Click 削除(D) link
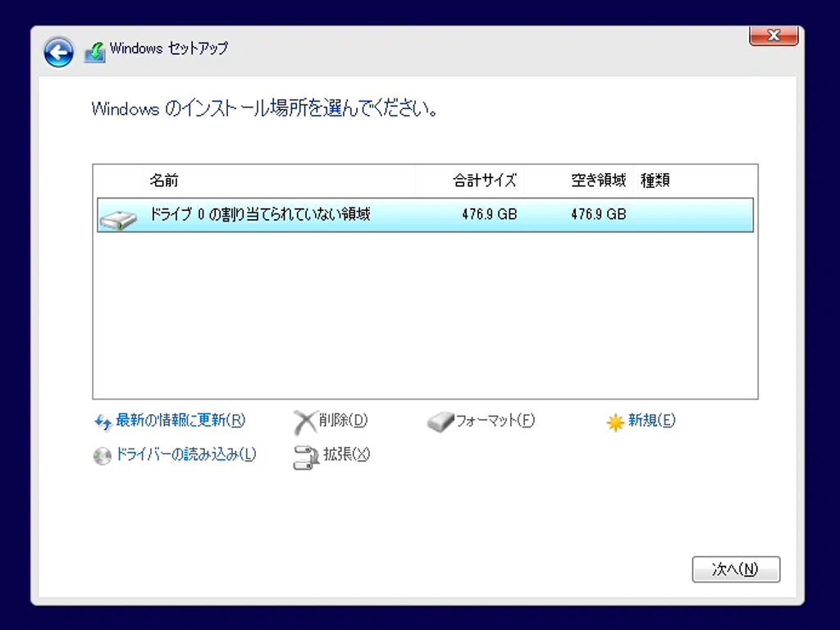 tap(343, 420)
